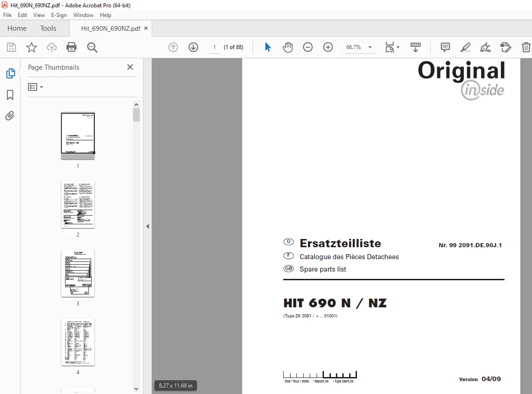The width and height of the screenshot is (532, 394).
Task: Close the Page Thumbnails panel
Action: pos(130,67)
